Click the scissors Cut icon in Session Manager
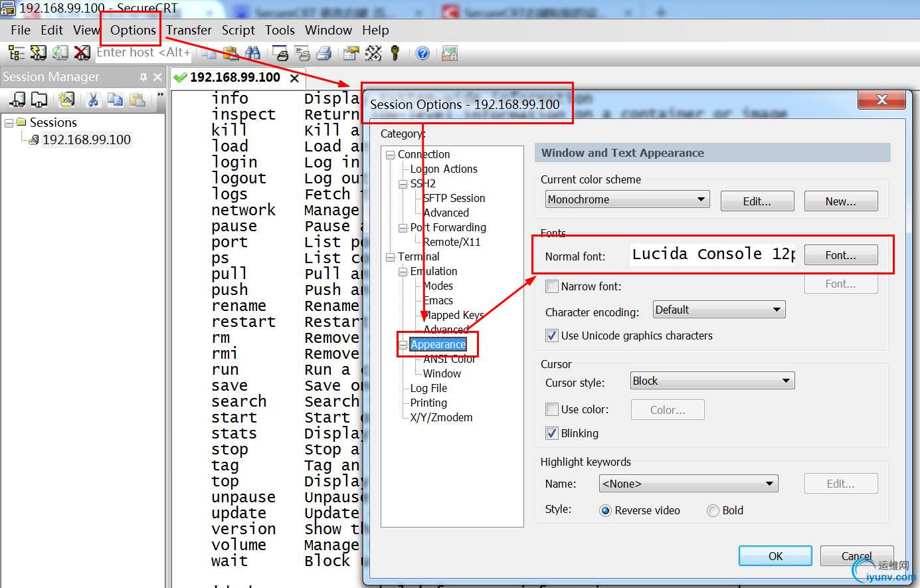The image size is (920, 588). (x=93, y=100)
